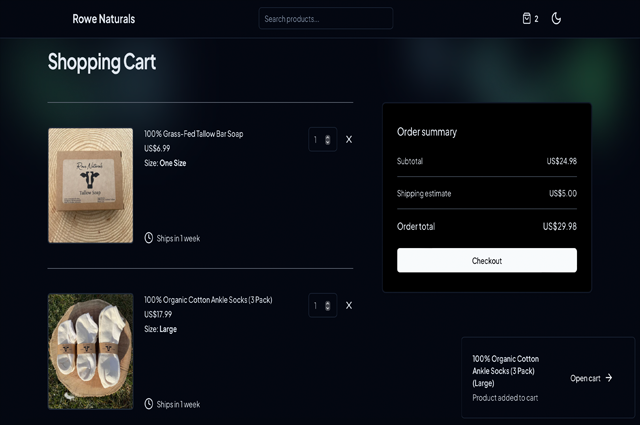Screen dimensions: 640x425
Task: Click clock icon under Tallow Bar Soap
Action: click(149, 238)
